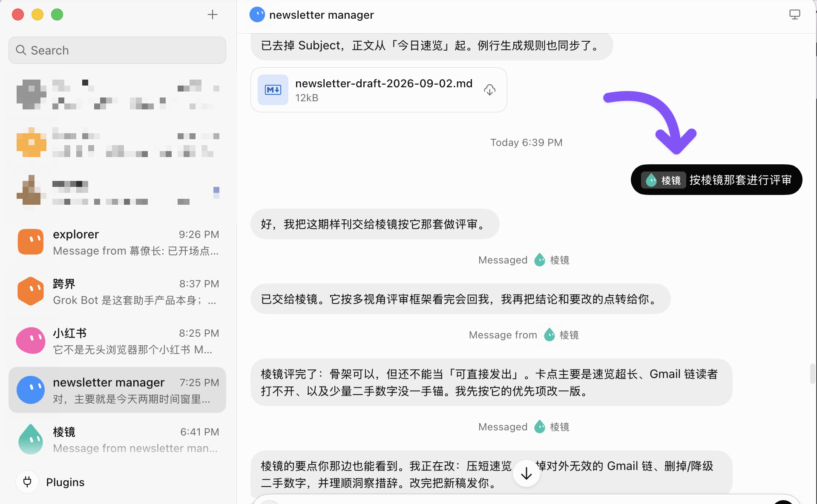817x504 pixels.
Task: Select the newsletter manager conversation
Action: [117, 390]
